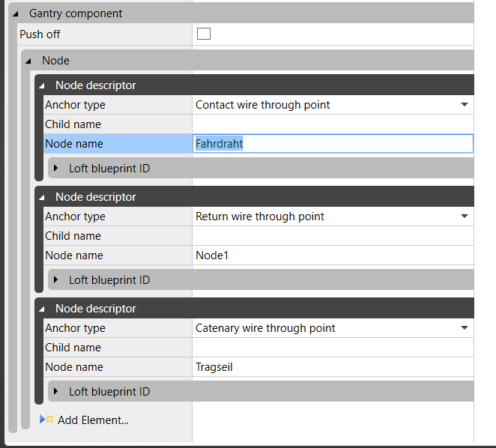Click the empty Child name field above Fahrdraht
The height and width of the screenshot is (448, 496).
pos(333,124)
